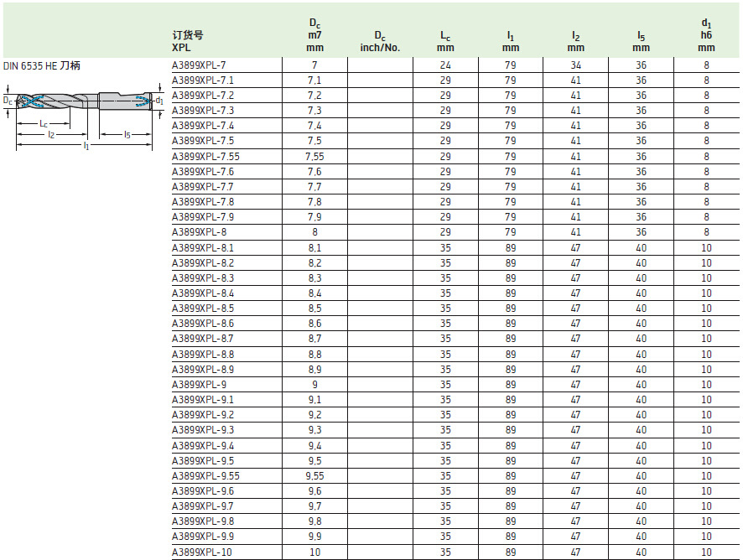The width and height of the screenshot is (743, 560).
Task: Click l2 value 47 in A3899XPL-9 row
Action: tap(576, 385)
